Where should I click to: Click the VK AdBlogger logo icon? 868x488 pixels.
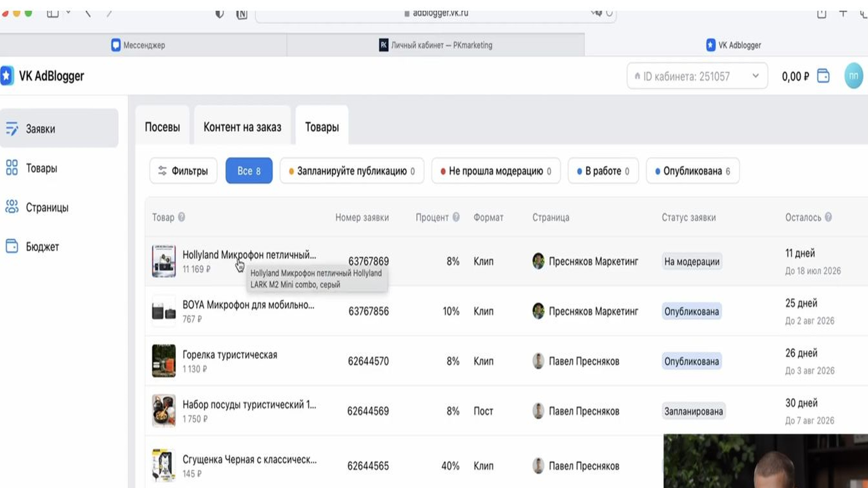7,76
